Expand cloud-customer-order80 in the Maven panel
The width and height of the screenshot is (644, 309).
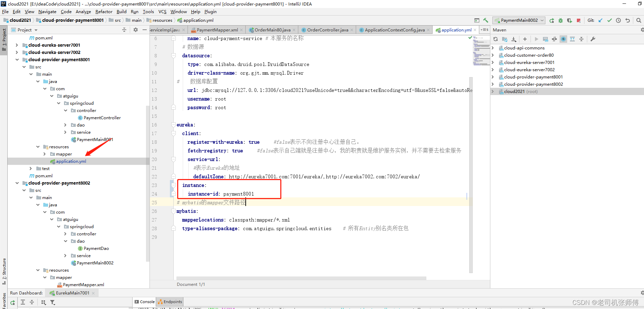[x=493, y=55]
